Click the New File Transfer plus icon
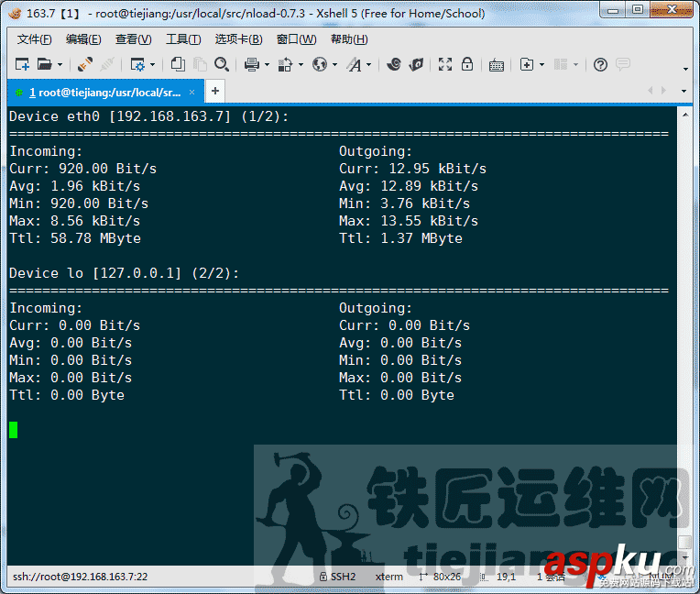The height and width of the screenshot is (594, 700). (x=527, y=64)
